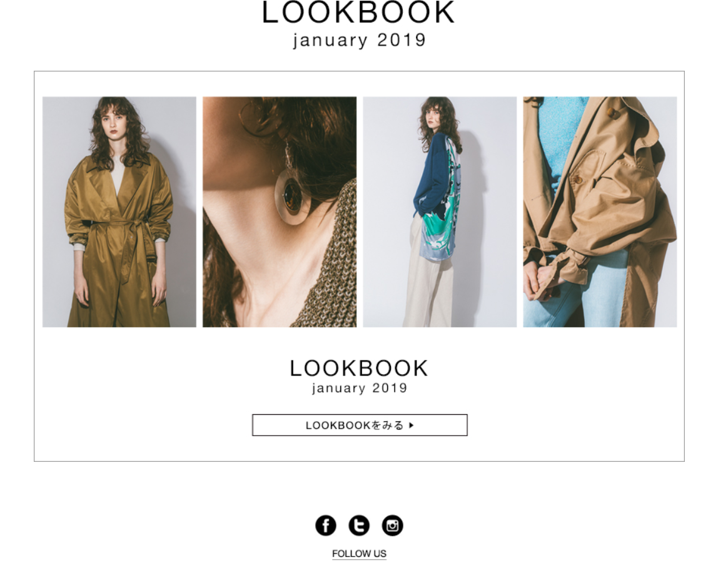Open the earring close-up photo

[x=280, y=212]
